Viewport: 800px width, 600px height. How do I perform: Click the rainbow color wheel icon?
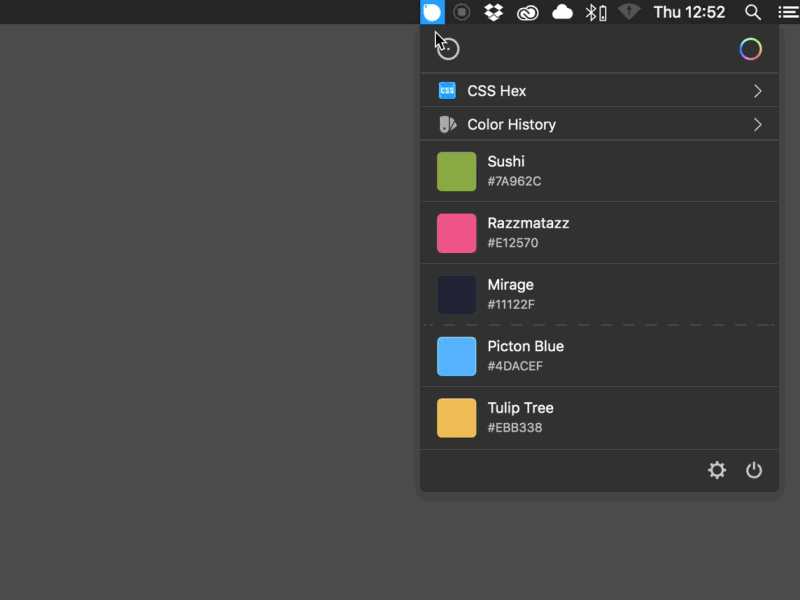tap(751, 48)
